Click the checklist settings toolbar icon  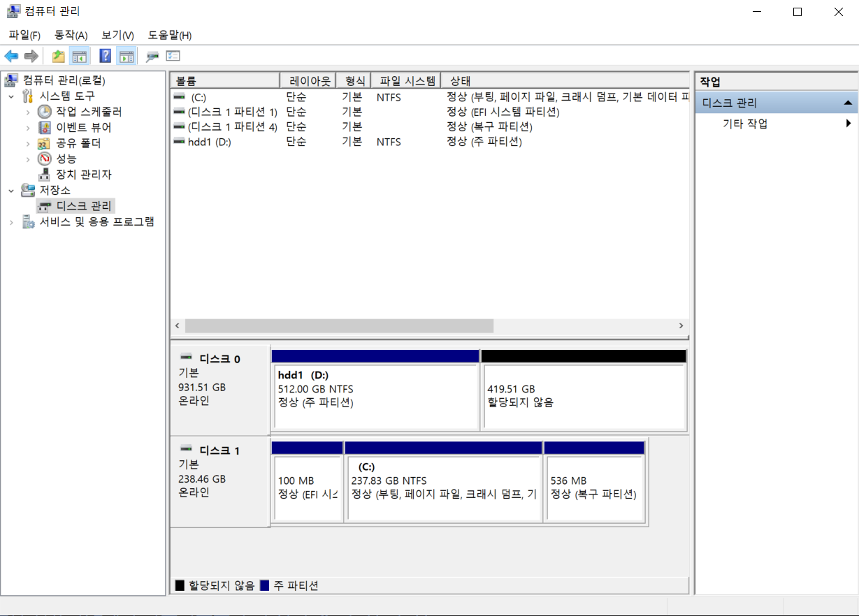173,57
